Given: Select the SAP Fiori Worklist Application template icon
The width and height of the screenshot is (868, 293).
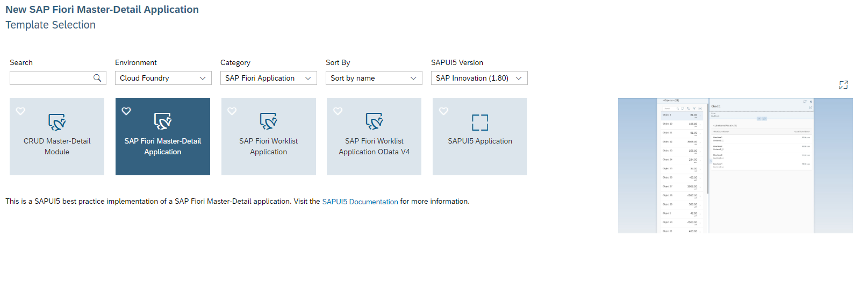Looking at the screenshot, I should pyautogui.click(x=269, y=122).
